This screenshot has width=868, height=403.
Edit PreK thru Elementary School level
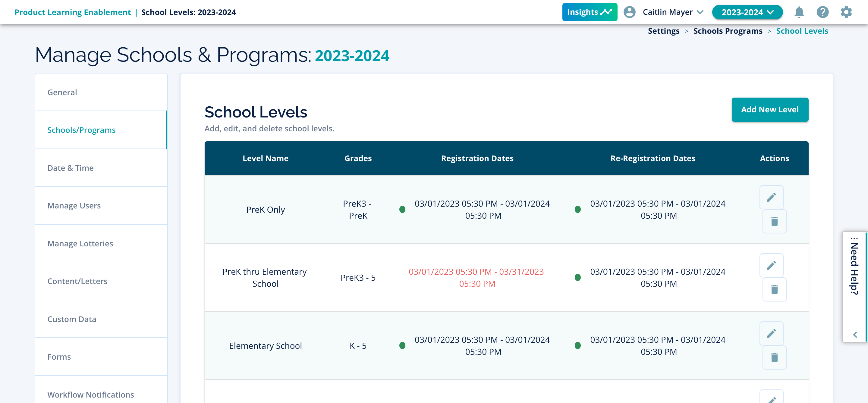tap(771, 265)
